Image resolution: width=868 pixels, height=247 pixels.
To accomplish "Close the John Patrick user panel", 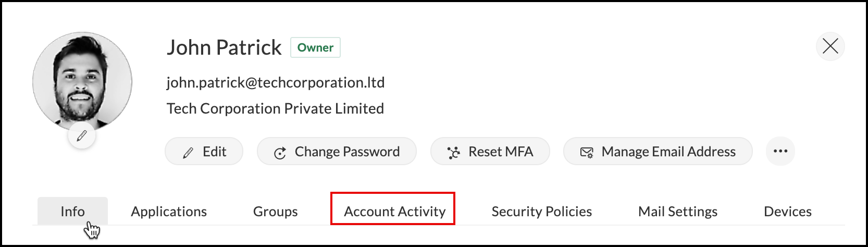I will coord(830,46).
